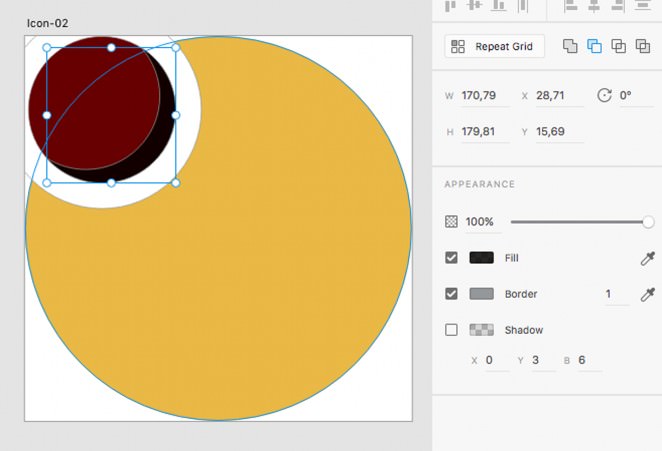
Task: Click the shadow Y offset field
Action: pos(543,360)
